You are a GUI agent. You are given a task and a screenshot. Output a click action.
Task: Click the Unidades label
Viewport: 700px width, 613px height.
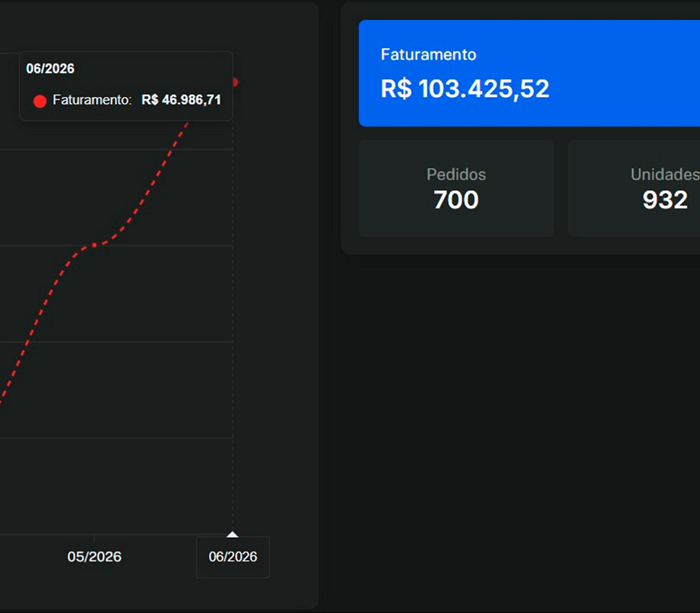(665, 174)
